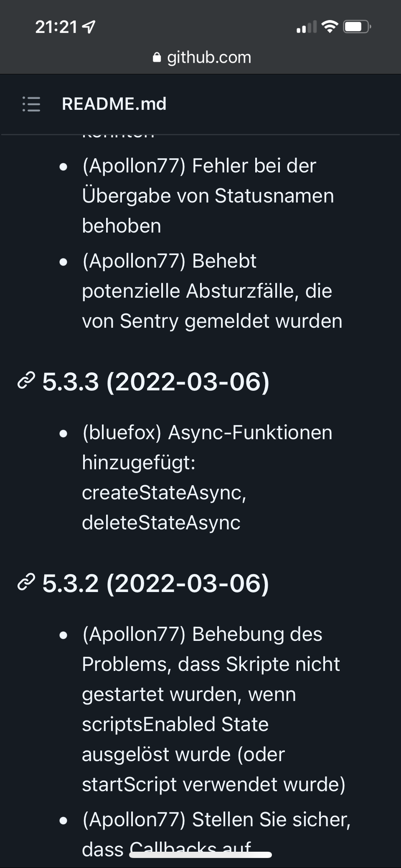Click the bluefox Async-Funktionen changelog entry
This screenshot has width=401, height=868.
pos(207,433)
